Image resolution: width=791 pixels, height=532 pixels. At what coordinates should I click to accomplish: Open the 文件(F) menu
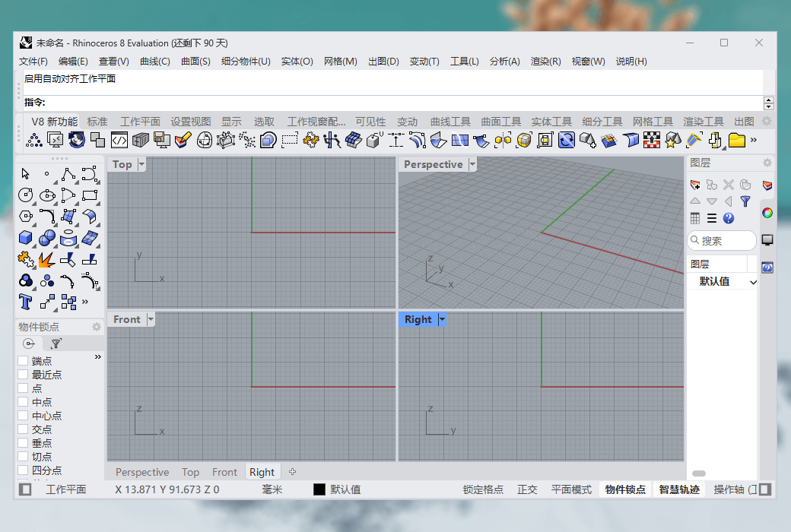click(x=33, y=61)
